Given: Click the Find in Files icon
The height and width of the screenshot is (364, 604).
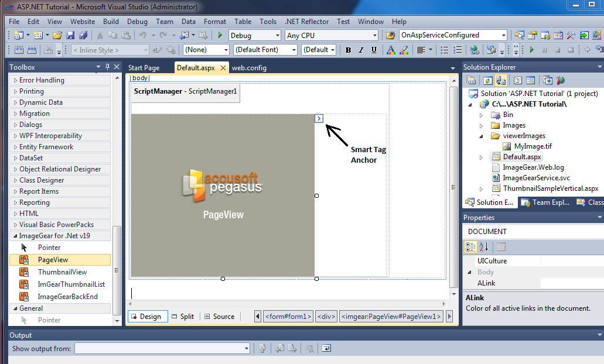Looking at the screenshot, I should tap(391, 35).
